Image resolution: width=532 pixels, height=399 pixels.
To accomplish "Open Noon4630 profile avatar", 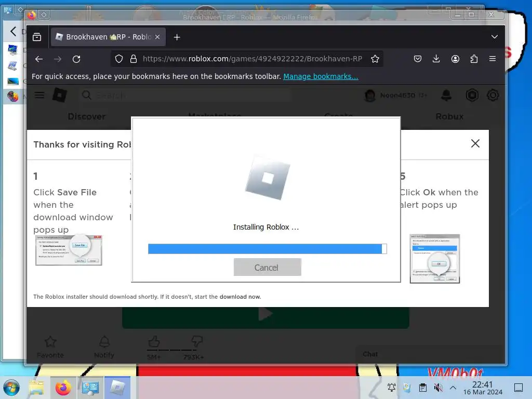I will (x=370, y=96).
